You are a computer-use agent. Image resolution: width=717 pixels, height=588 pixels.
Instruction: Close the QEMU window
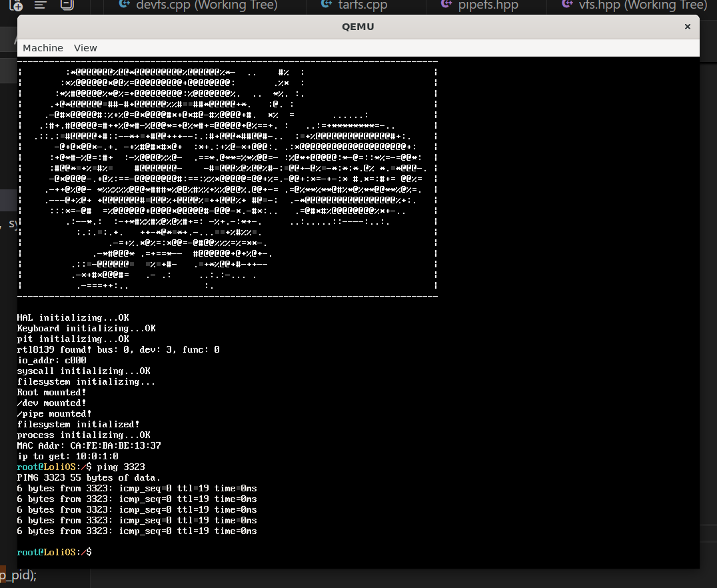[687, 27]
